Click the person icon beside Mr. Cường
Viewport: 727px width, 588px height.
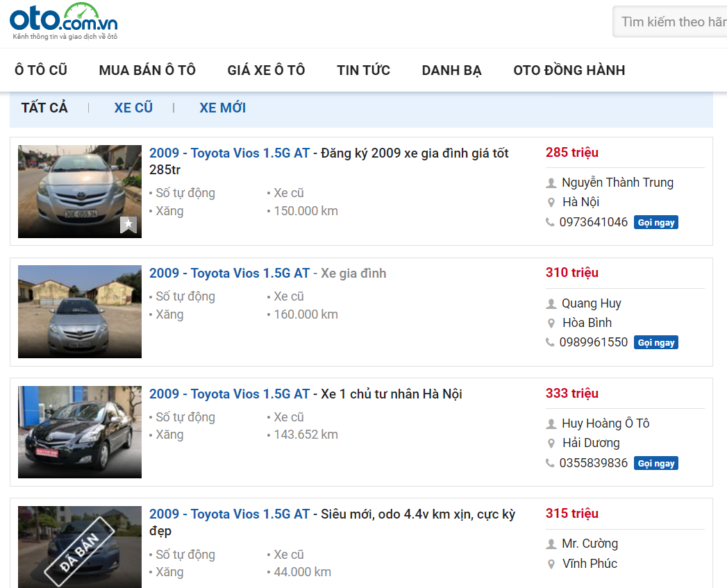551,544
